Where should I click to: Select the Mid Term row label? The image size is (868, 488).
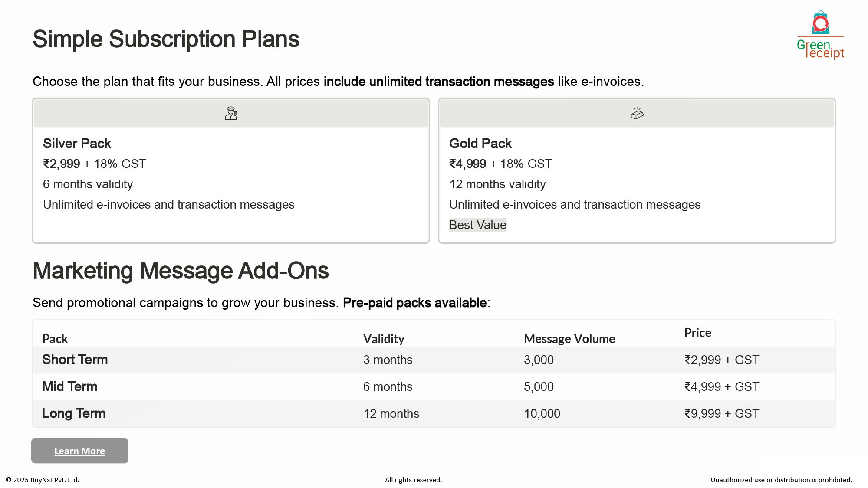tap(69, 386)
